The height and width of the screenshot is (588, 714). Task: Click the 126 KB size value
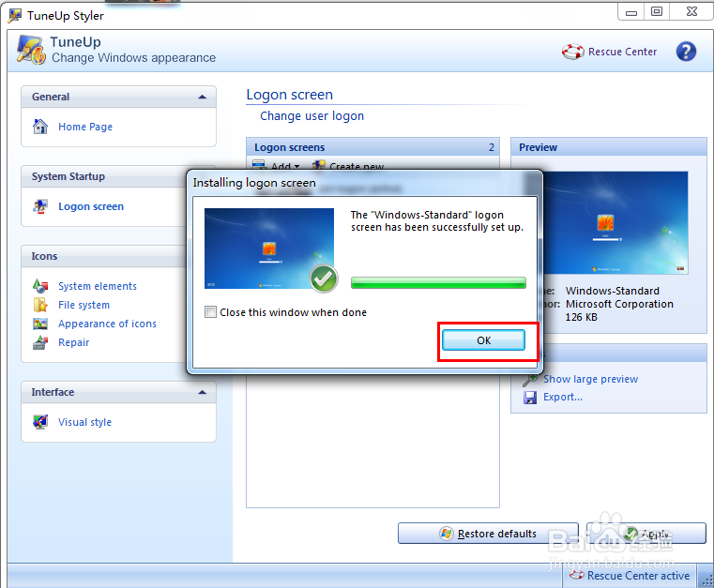pyautogui.click(x=581, y=317)
